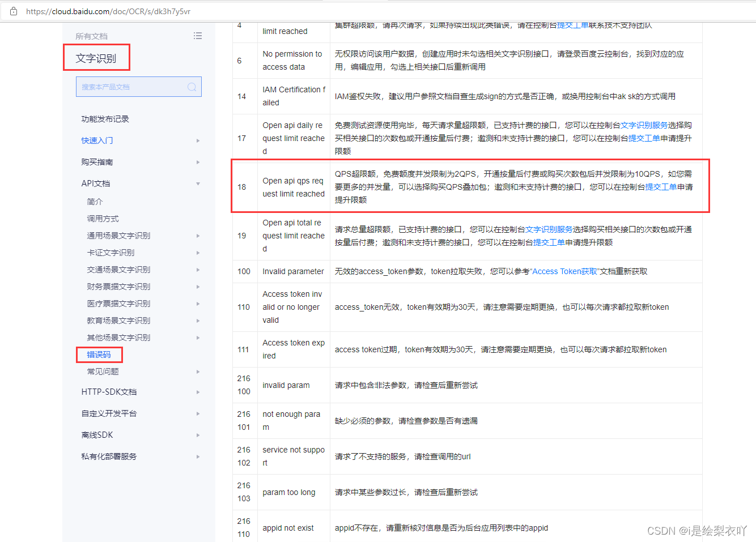
Task: Expand the 快速入门 arrow
Action: [x=198, y=140]
